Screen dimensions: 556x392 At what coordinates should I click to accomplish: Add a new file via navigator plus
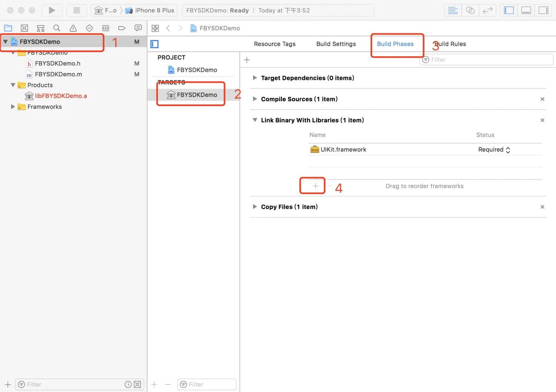click(8, 385)
